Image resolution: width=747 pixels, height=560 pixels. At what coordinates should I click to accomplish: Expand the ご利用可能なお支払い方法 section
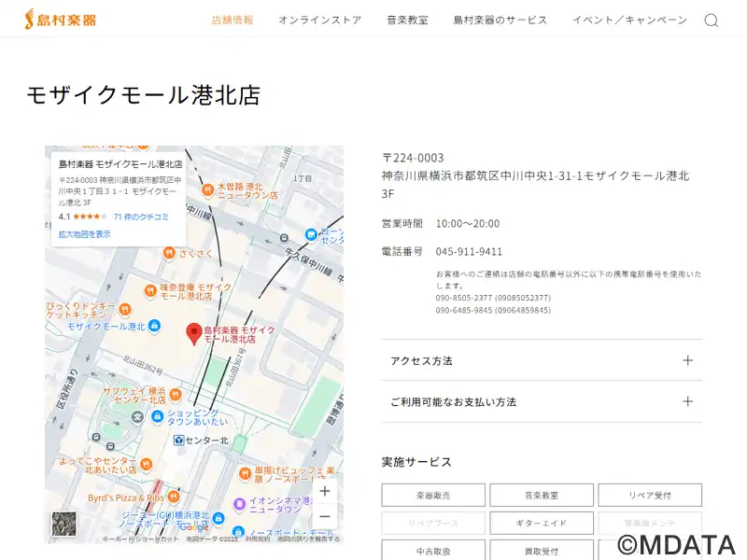[542, 402]
